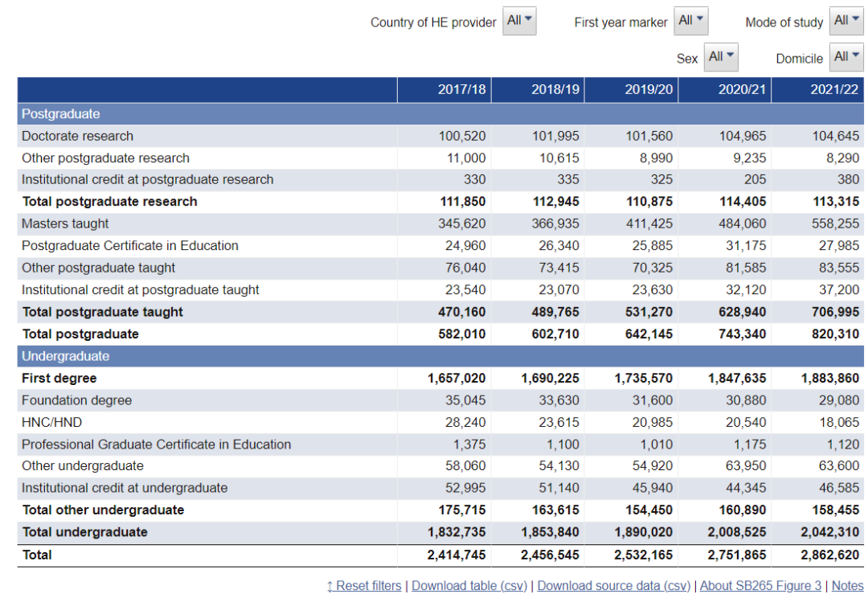Click Foundation degree value 31,600
The width and height of the screenshot is (868, 598).
click(x=653, y=400)
